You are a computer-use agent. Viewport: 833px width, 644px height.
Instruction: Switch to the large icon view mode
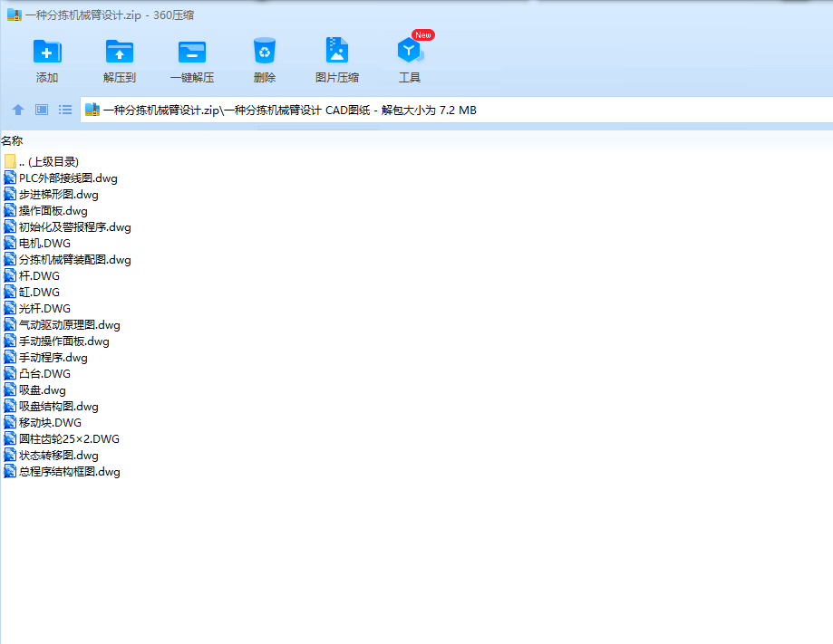[42, 110]
